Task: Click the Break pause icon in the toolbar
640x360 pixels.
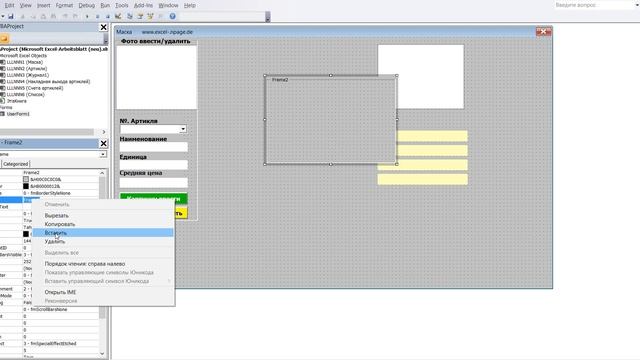Action: [x=97, y=16]
